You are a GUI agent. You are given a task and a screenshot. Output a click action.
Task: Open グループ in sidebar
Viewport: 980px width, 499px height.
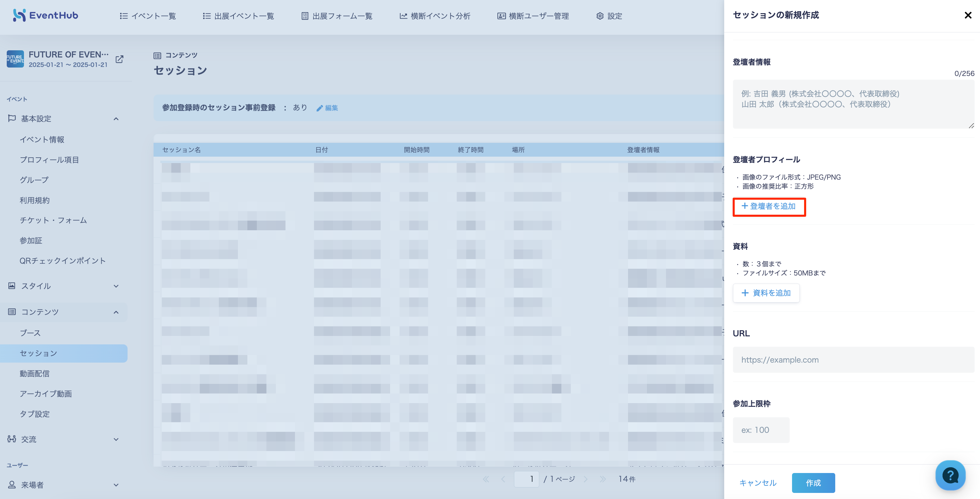[34, 180]
